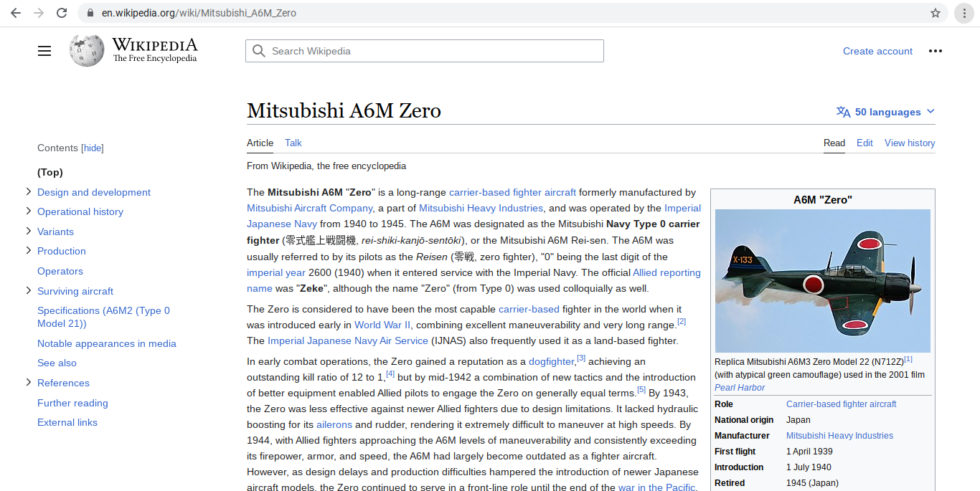980x491 pixels.
Task: Click citation reference [3]
Action: [581, 358]
